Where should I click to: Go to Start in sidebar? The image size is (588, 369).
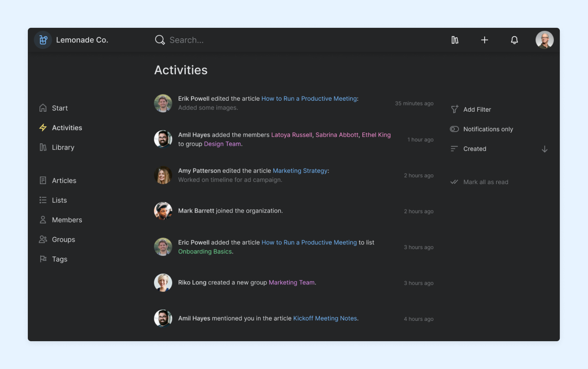tap(60, 108)
